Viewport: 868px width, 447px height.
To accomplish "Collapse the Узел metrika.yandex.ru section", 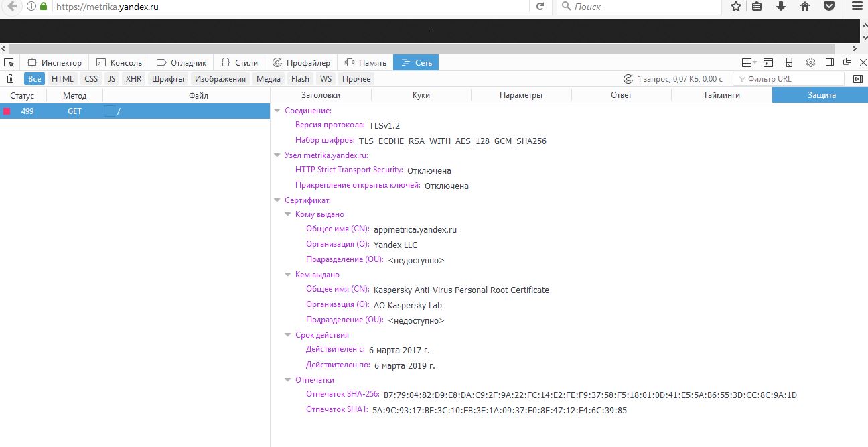I will pos(277,155).
